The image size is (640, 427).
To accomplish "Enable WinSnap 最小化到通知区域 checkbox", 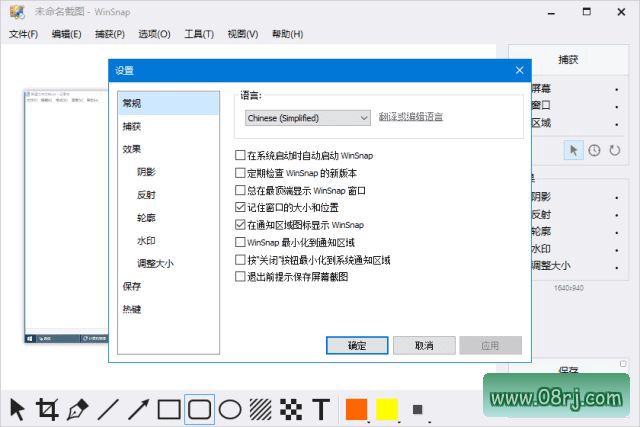I will [x=240, y=242].
